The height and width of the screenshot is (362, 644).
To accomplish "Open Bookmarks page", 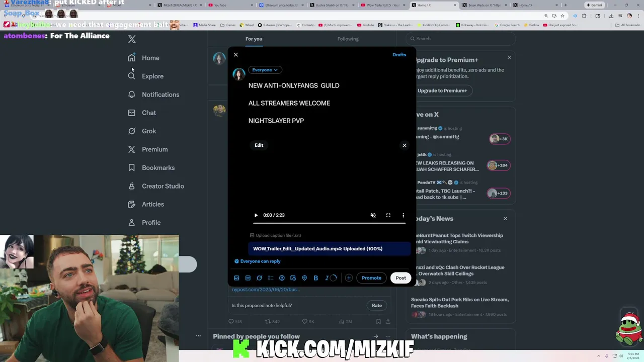I will (151, 167).
